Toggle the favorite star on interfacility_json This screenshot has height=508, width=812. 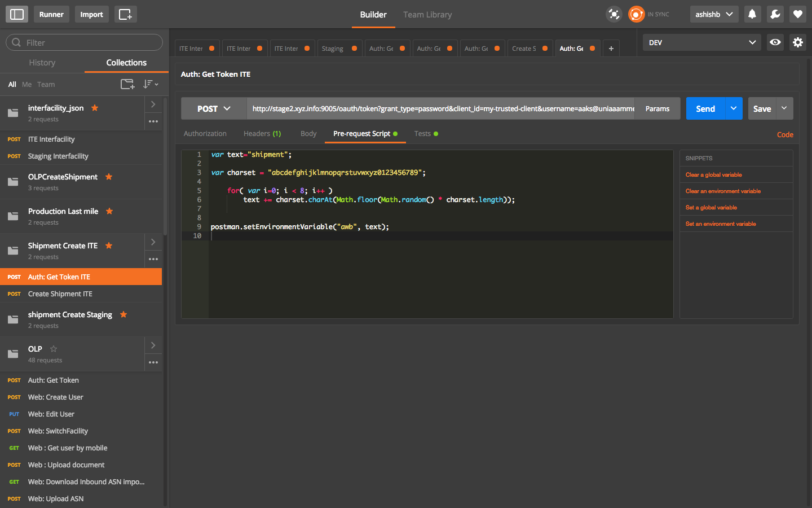(94, 107)
